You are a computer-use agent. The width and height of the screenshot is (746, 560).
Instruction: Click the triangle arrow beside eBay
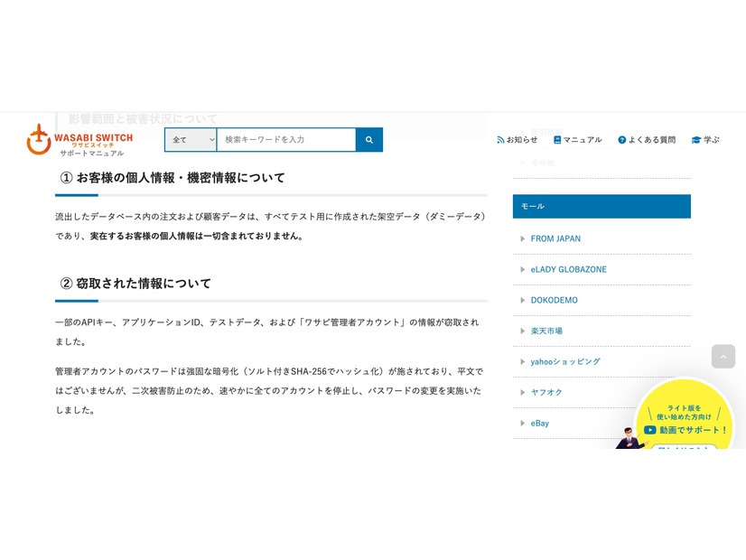click(x=522, y=423)
